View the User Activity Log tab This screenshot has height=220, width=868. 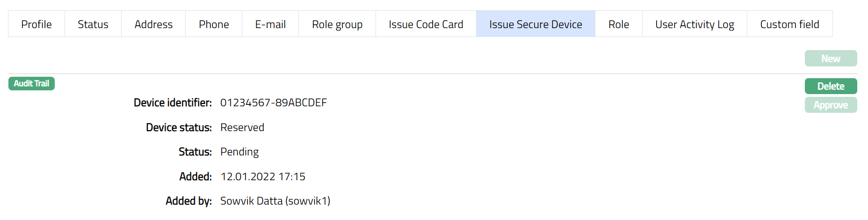coord(694,24)
